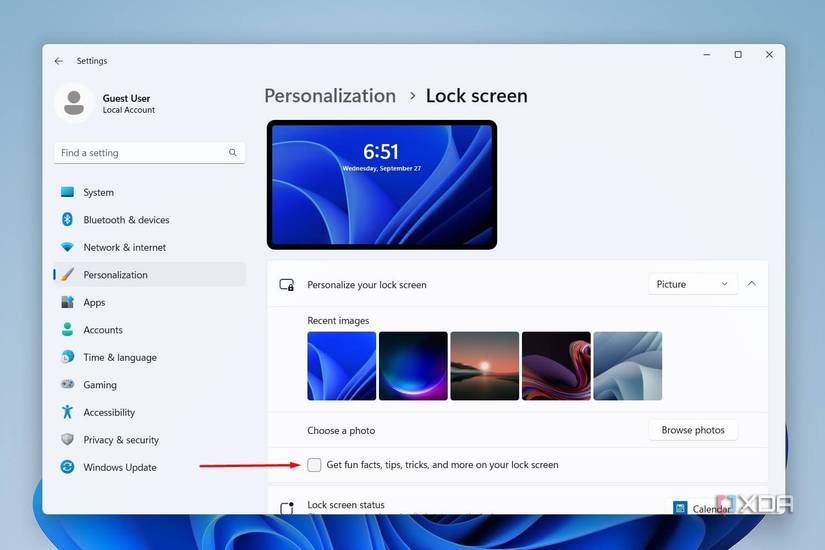Open the Guest User profile avatar
Screen dimensions: 825x550
click(74, 103)
